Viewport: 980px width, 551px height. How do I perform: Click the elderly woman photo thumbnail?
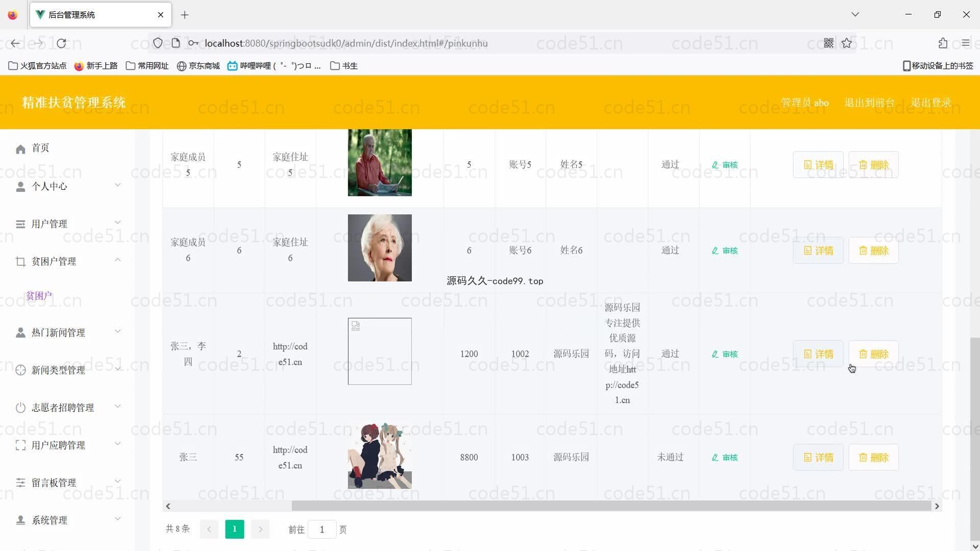pyautogui.click(x=380, y=248)
